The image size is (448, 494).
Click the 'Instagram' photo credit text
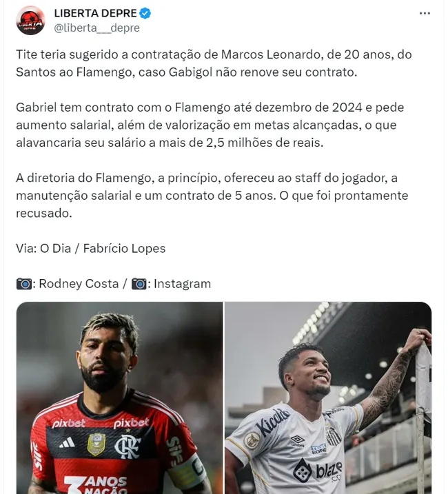tap(182, 284)
